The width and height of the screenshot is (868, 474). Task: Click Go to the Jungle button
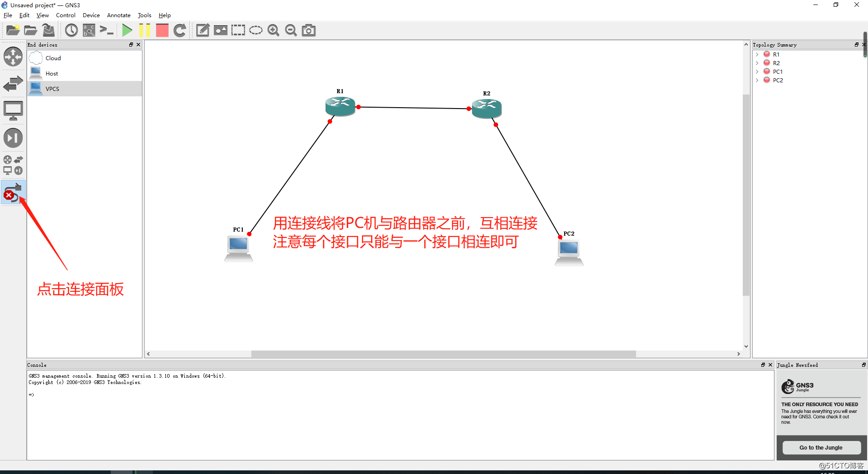tap(821, 448)
